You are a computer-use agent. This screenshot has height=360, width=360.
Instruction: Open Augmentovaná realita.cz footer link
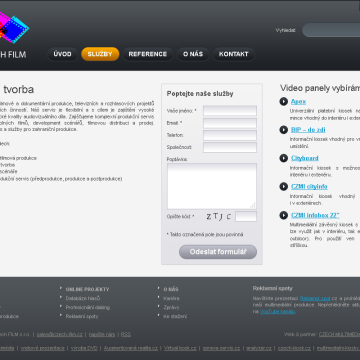(x=131, y=348)
